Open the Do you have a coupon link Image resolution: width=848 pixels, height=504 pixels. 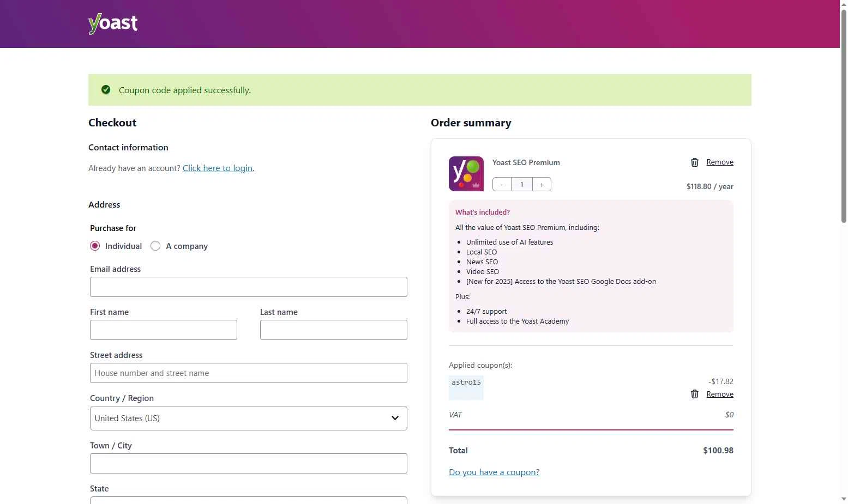click(x=494, y=472)
